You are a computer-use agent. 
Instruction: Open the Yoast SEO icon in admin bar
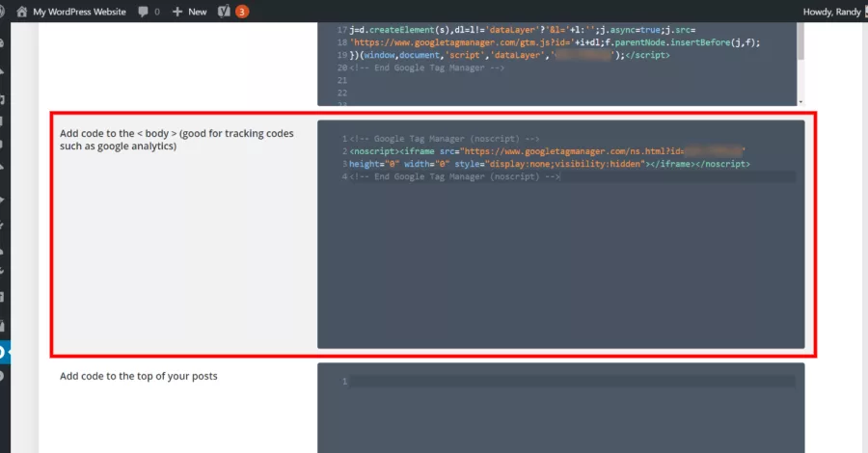tap(224, 12)
